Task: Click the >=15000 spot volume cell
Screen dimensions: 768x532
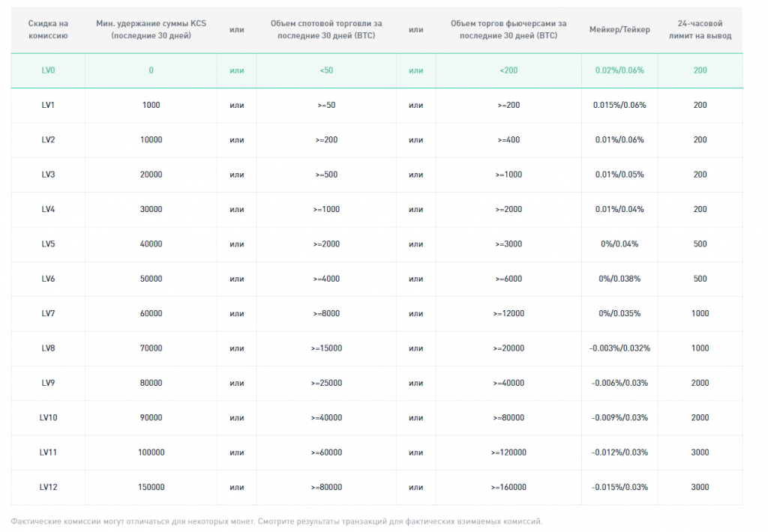Action: (x=326, y=348)
